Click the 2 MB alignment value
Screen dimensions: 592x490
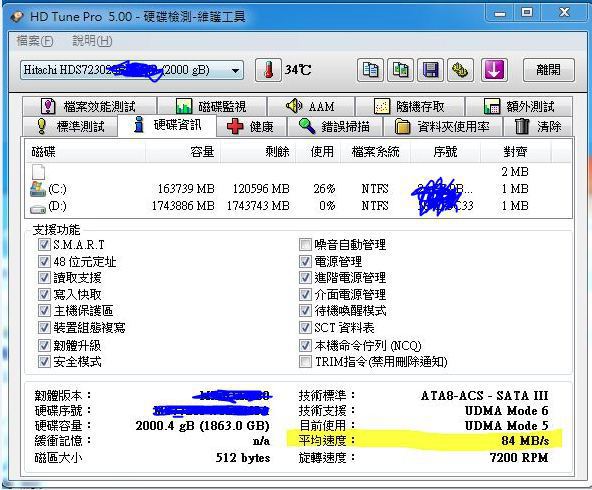(x=515, y=172)
